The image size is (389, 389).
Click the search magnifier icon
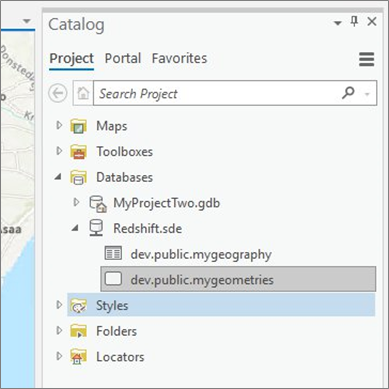348,92
